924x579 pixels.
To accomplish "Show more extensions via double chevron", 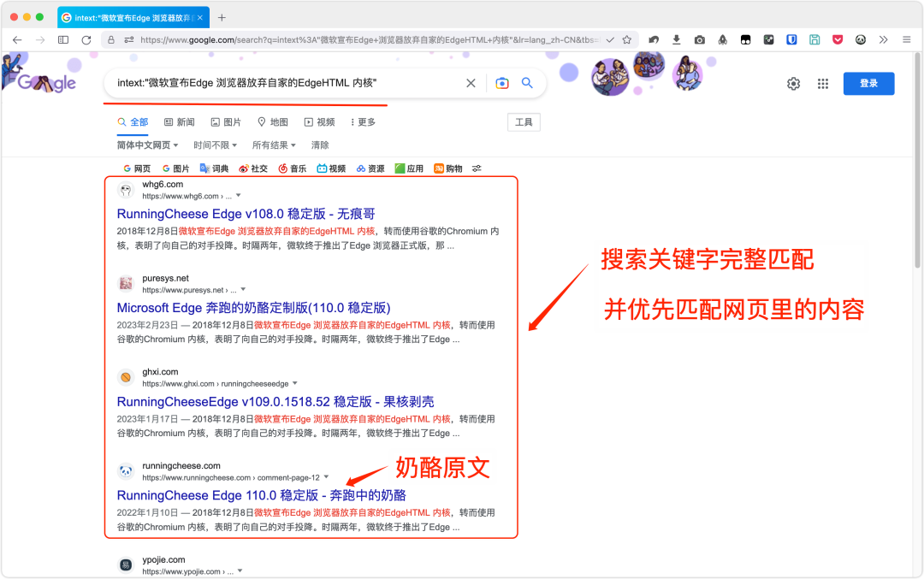I will 883,40.
